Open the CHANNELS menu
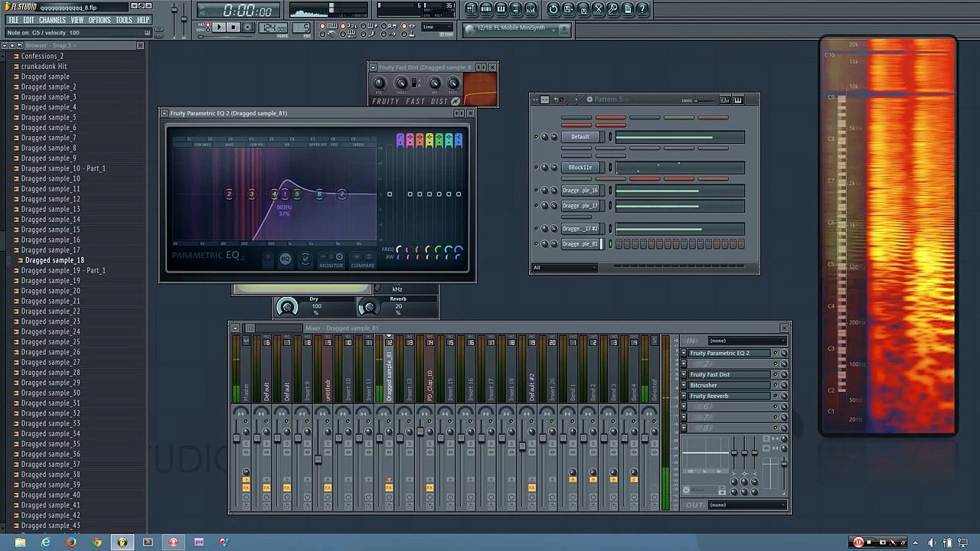This screenshot has height=551, width=980. click(52, 20)
